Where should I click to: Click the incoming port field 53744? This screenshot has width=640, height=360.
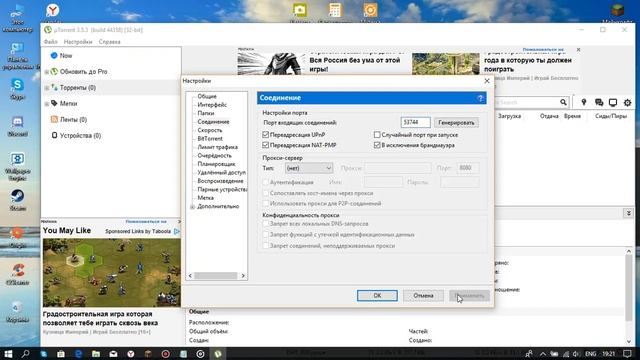(x=415, y=122)
